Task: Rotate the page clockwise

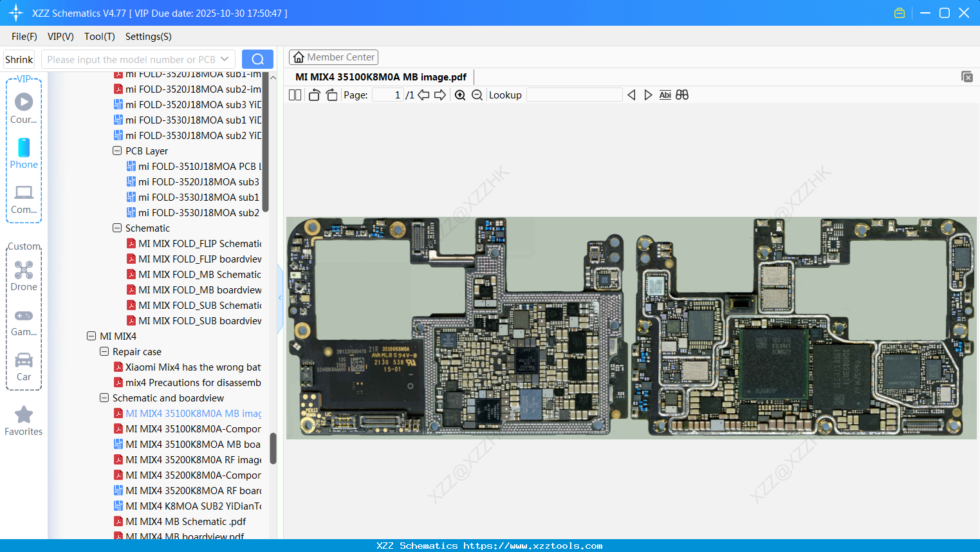Action: click(331, 95)
